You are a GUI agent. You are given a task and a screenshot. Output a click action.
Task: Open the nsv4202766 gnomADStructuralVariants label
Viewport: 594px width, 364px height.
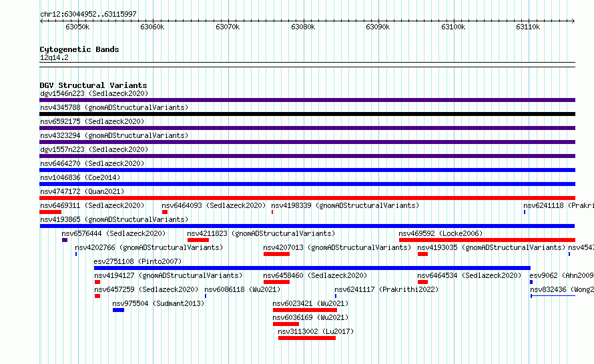[x=149, y=247]
